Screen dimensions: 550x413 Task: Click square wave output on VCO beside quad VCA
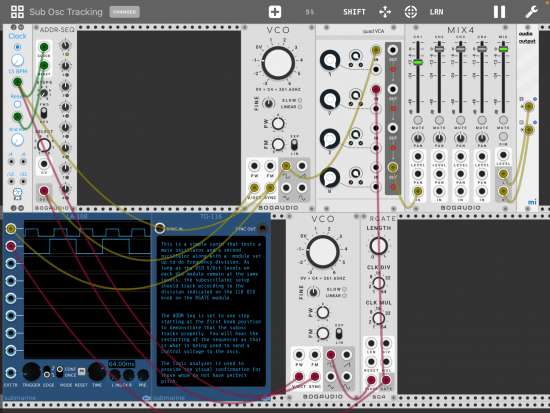[286, 166]
